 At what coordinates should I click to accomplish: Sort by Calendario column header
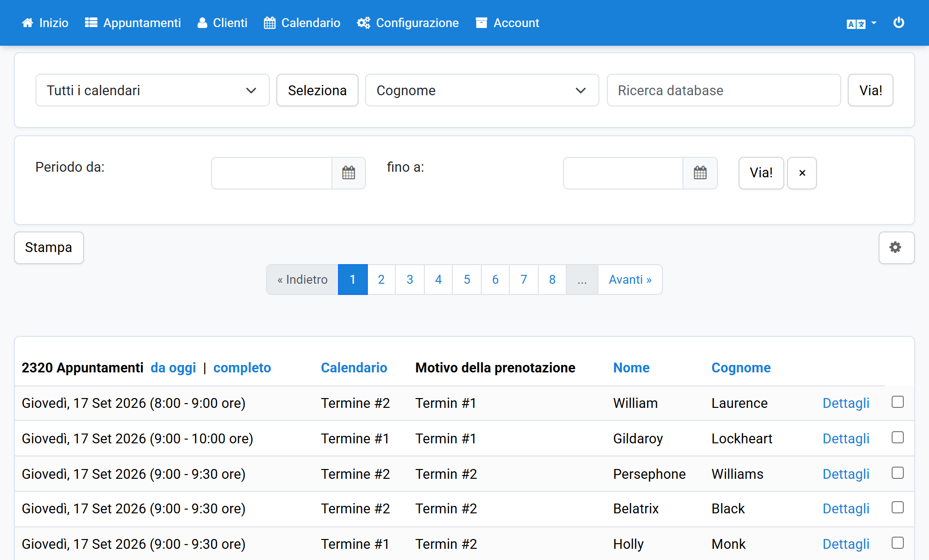(x=354, y=368)
